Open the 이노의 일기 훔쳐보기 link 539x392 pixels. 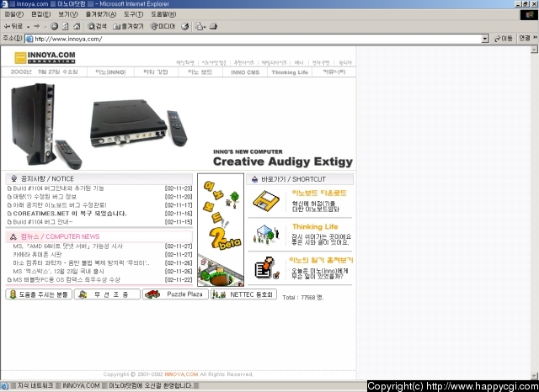point(321,260)
